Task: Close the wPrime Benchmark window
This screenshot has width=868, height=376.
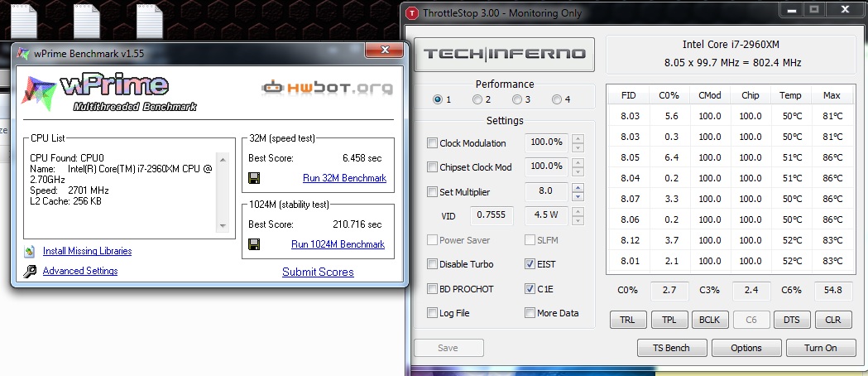Action: tap(385, 50)
